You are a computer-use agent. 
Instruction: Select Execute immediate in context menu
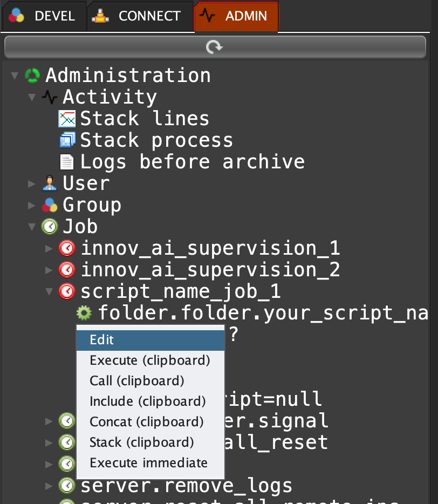(148, 463)
